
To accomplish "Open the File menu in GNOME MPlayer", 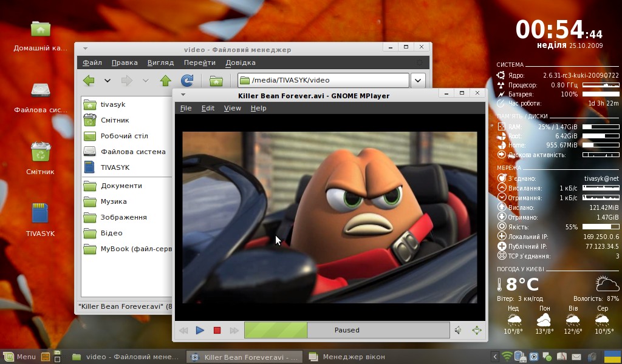I will tap(186, 108).
